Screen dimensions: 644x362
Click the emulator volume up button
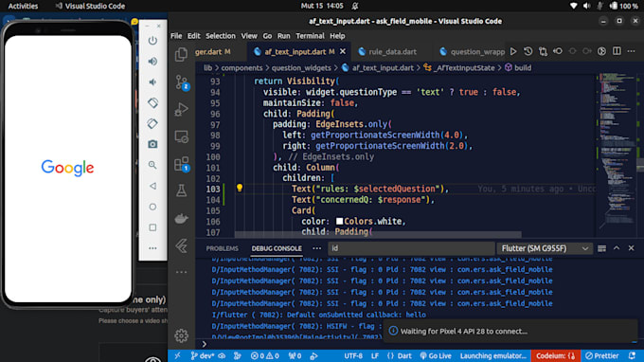pos(152,62)
